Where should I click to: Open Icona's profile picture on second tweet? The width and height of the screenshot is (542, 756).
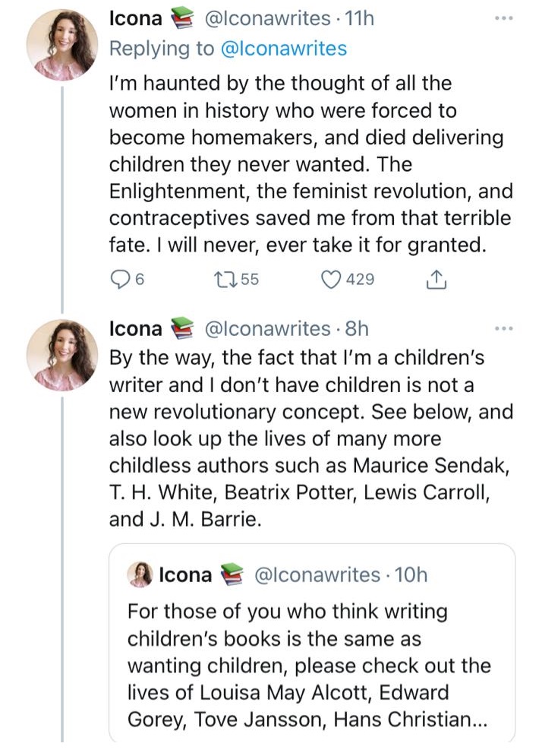click(62, 355)
